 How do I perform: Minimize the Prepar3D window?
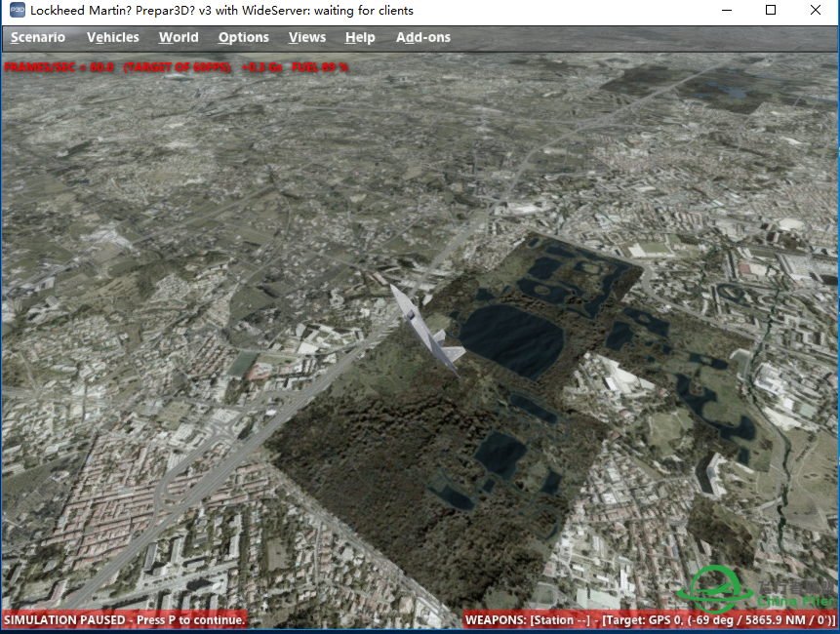pos(726,11)
